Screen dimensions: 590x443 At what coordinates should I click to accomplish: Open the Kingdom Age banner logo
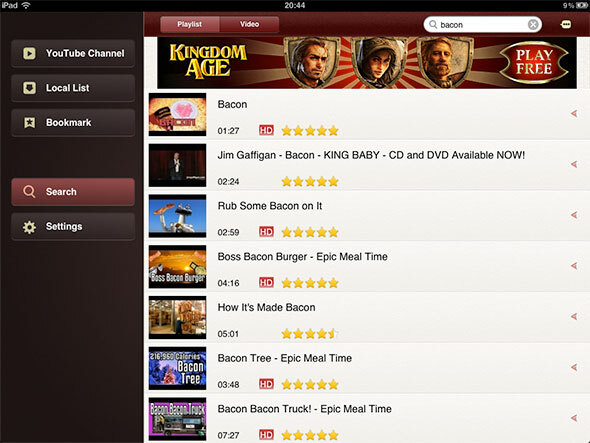[208, 61]
